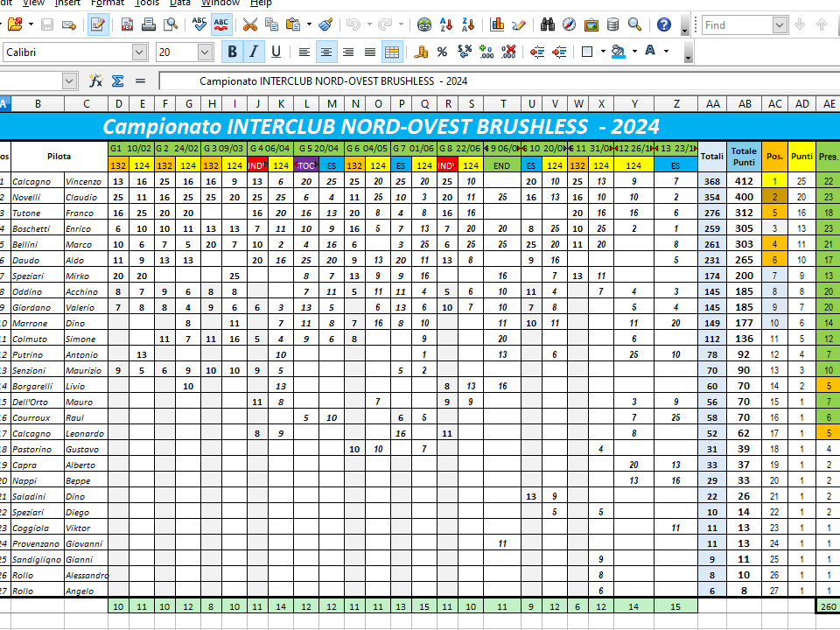Screen dimensions: 840x630
Task: Export directly as PDF
Action: tap(127, 24)
